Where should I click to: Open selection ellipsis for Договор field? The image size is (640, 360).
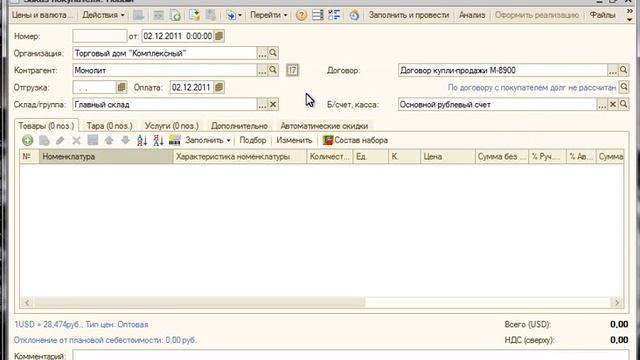[613, 70]
